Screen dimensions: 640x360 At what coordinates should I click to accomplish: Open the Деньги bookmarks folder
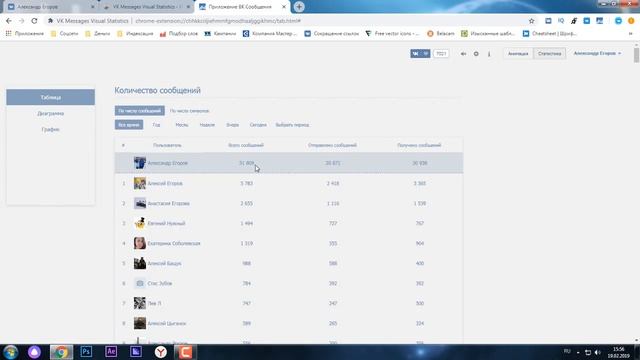(98, 33)
